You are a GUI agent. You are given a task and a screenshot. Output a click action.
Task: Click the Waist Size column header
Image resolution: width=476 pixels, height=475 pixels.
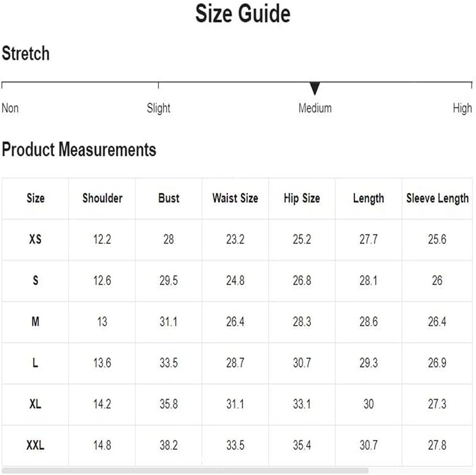coord(235,198)
